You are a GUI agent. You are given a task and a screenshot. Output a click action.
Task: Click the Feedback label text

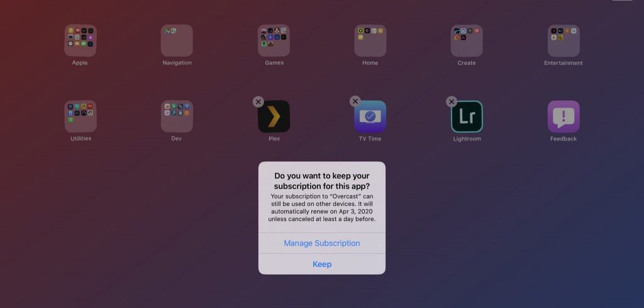563,139
